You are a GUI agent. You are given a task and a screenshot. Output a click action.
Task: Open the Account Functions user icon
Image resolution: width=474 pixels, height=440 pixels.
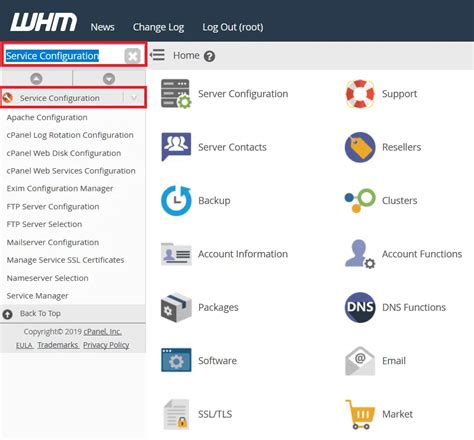click(360, 254)
